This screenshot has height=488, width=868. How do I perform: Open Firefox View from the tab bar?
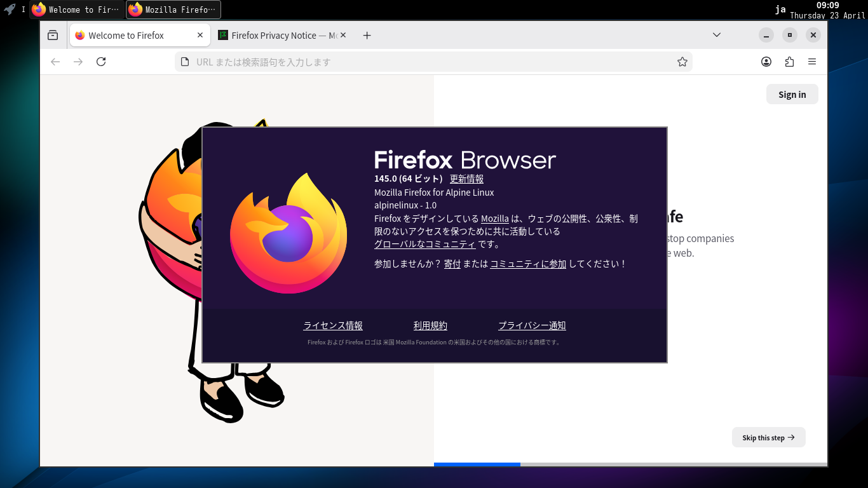click(53, 36)
